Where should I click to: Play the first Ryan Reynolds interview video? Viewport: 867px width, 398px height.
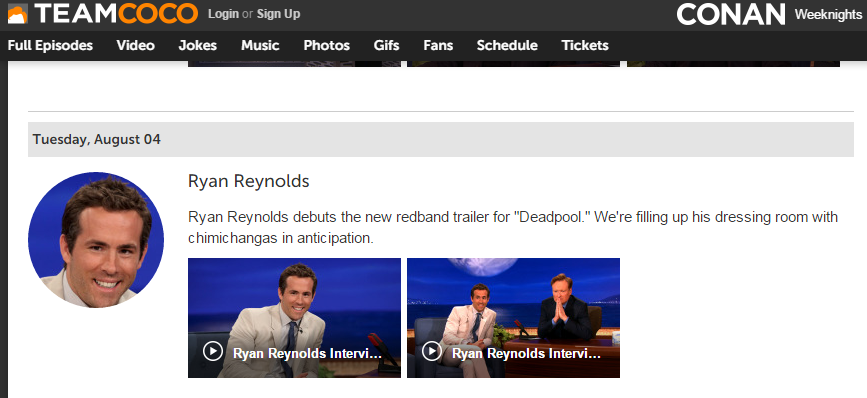tap(294, 318)
